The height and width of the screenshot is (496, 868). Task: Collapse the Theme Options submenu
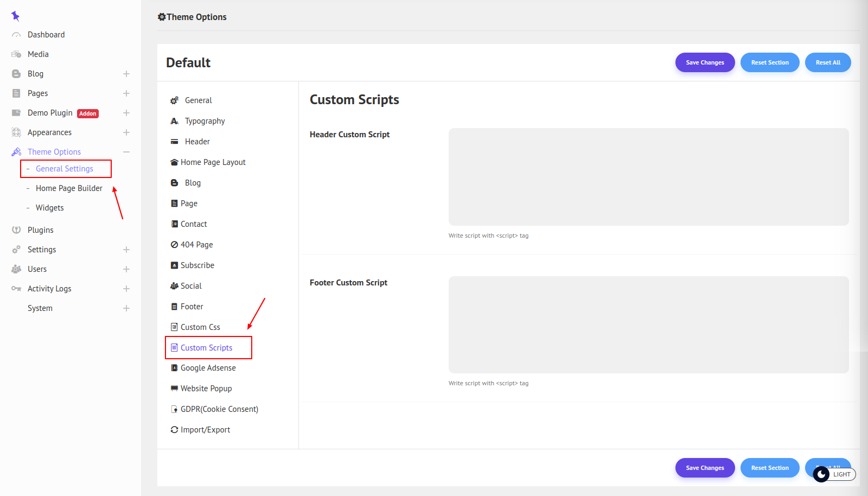click(x=126, y=152)
